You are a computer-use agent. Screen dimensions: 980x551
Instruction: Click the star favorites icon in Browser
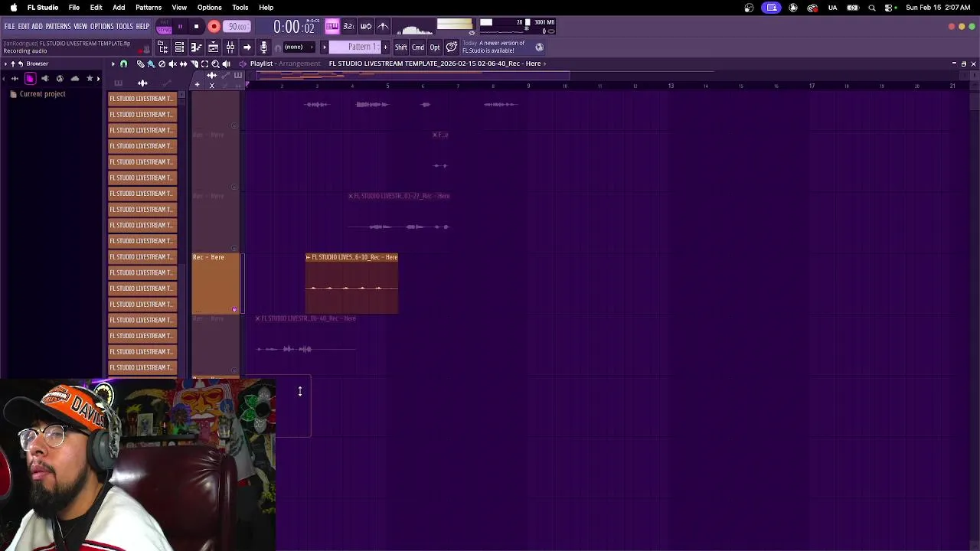tap(90, 78)
